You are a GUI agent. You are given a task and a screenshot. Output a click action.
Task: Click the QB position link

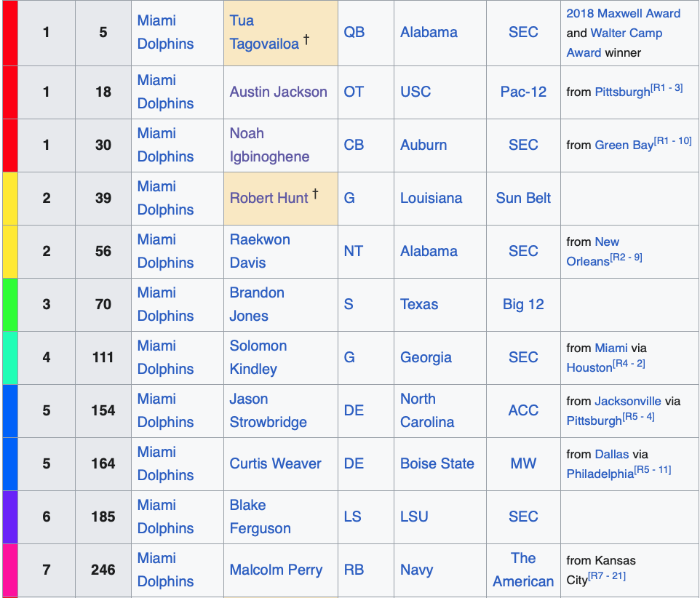click(354, 32)
